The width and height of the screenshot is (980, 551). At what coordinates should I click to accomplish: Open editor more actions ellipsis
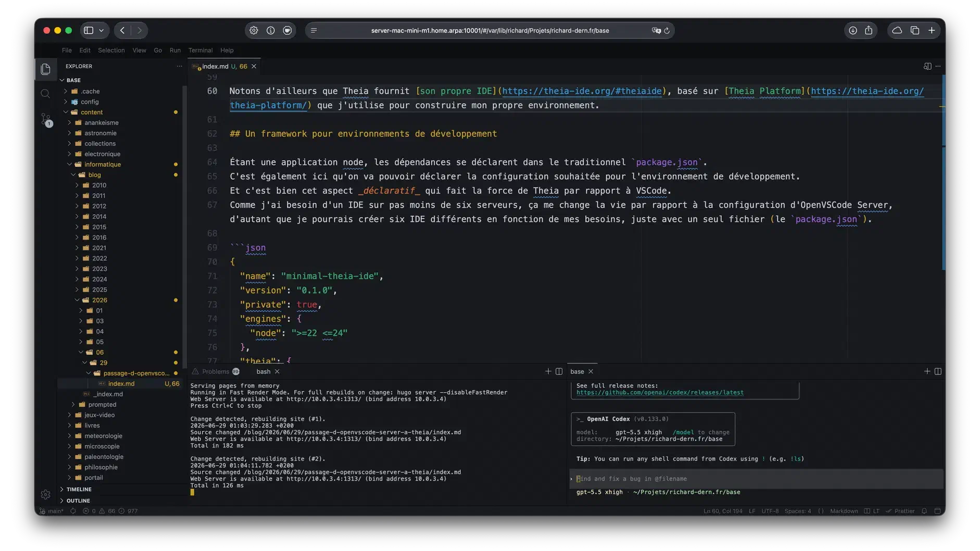938,66
